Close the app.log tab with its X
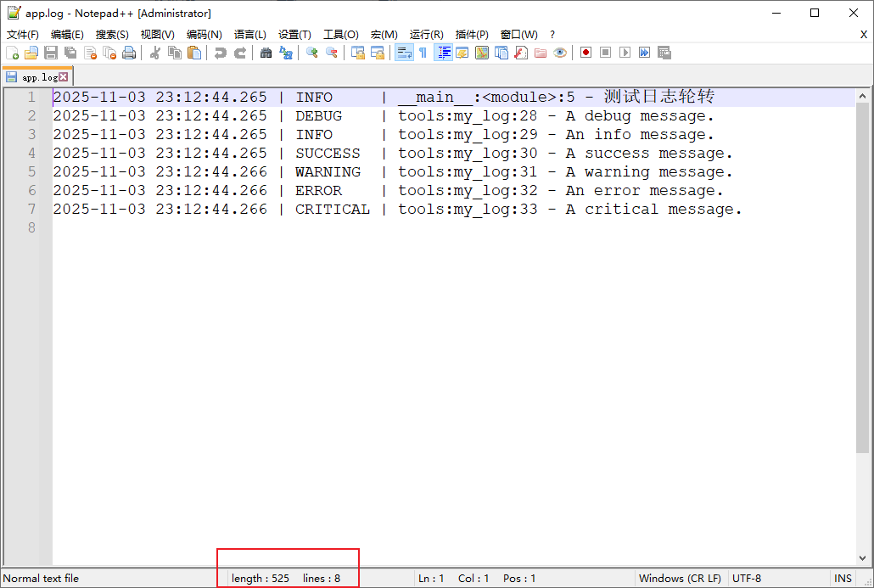Image resolution: width=874 pixels, height=588 pixels. pos(64,76)
